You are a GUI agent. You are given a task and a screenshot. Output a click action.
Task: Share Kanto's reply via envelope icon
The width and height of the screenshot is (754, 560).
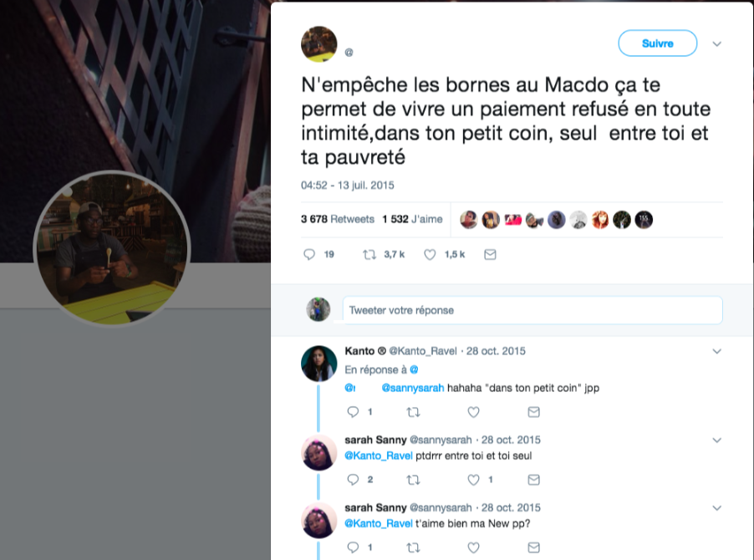pos(534,412)
